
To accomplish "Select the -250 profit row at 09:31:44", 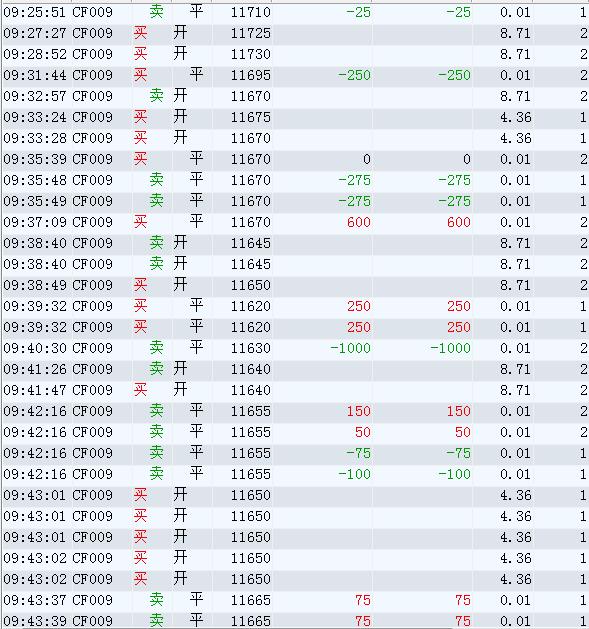I will [295, 75].
